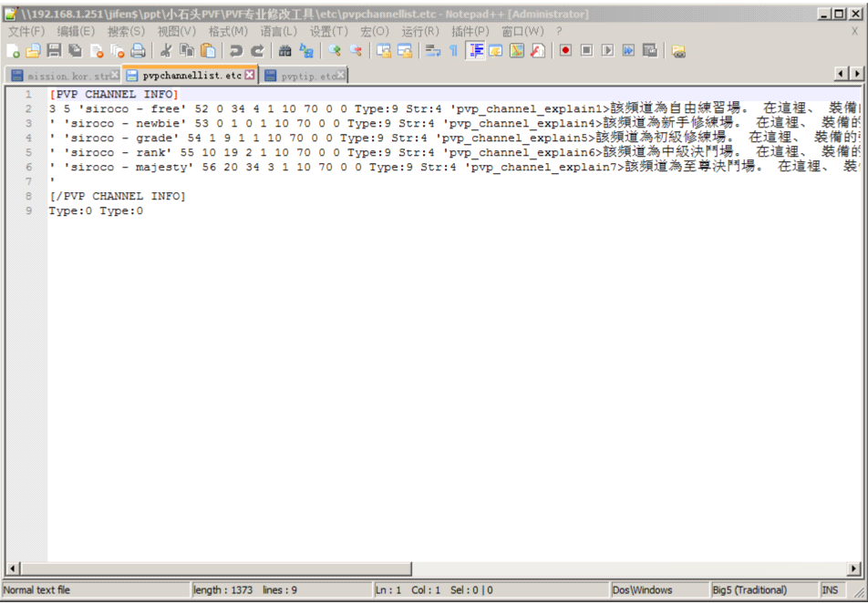Screen dimensions: 868x604
Task: Click the Open file folder icon
Action: (x=33, y=51)
